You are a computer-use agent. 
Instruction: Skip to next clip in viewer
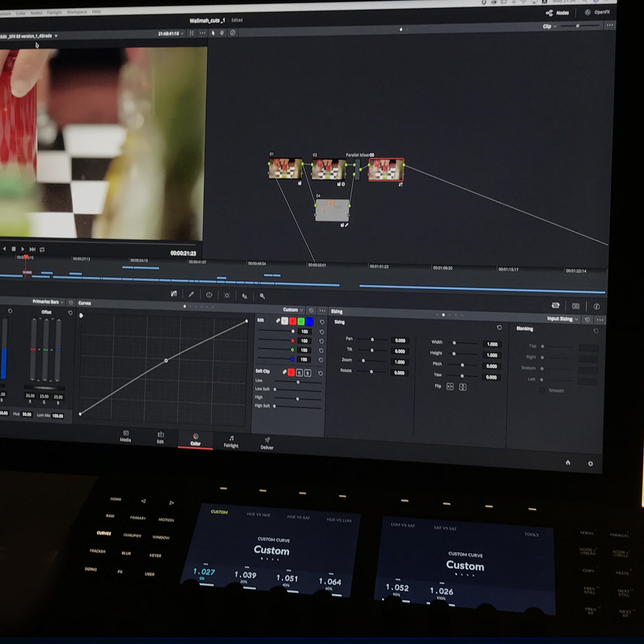point(33,249)
